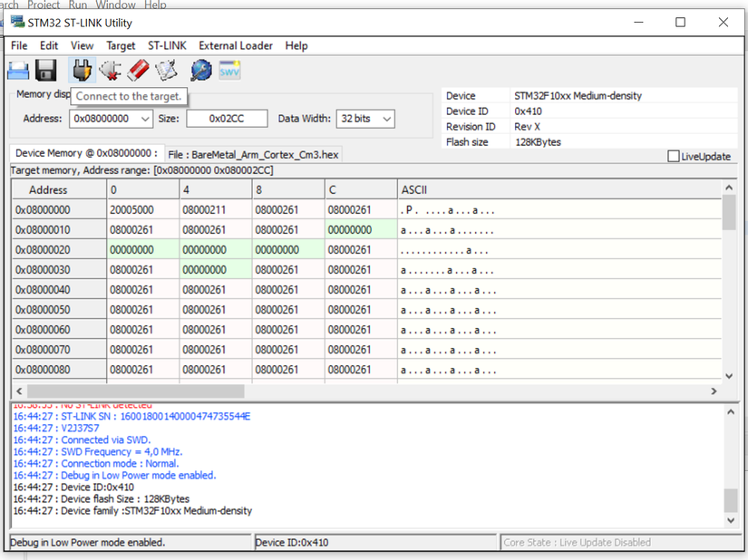This screenshot has height=560, width=748.
Task: Click the globe update toolbar icon
Action: 201,71
